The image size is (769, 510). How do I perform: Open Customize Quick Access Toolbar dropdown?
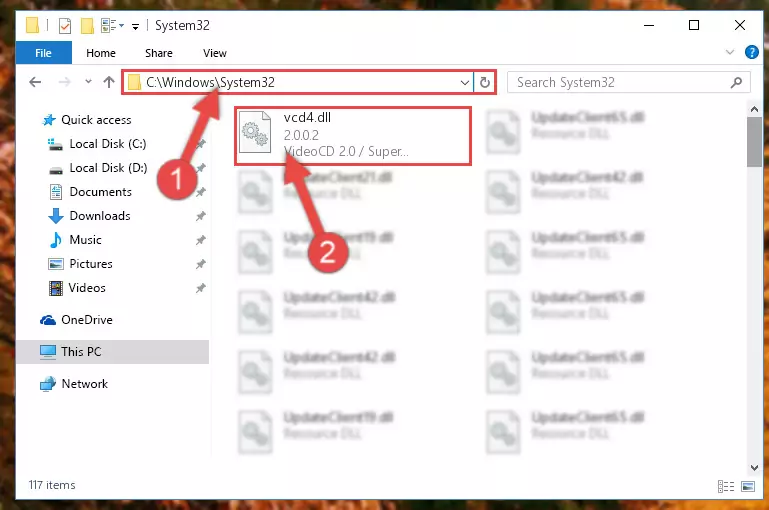click(x=135, y=26)
